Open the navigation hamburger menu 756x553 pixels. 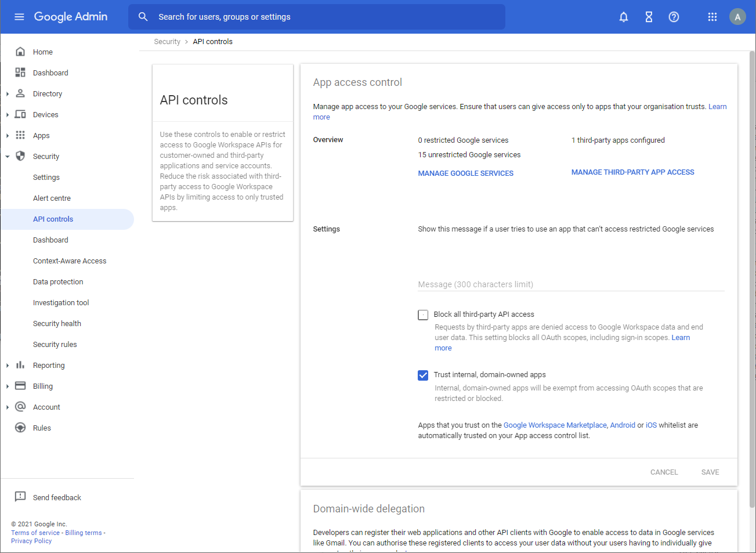tap(19, 16)
